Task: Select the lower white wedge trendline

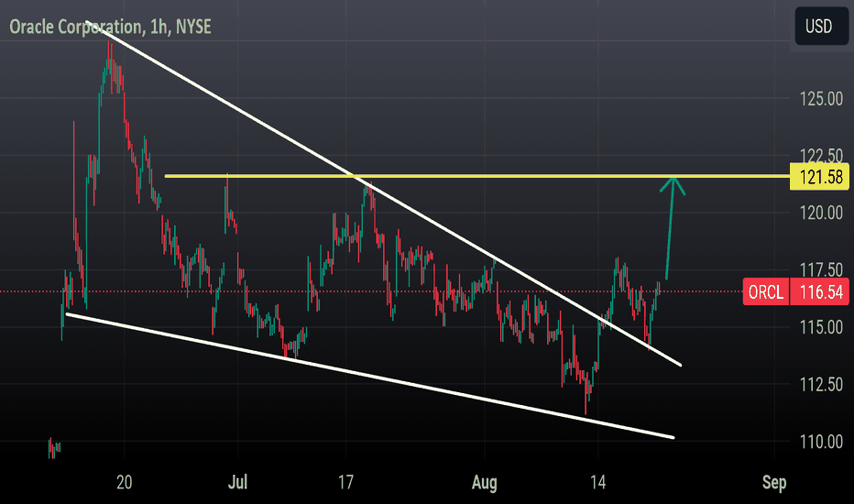Action: (370, 376)
